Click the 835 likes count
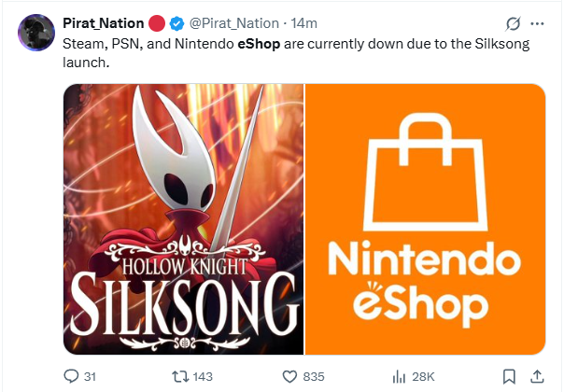The image size is (564, 392). click(x=314, y=375)
